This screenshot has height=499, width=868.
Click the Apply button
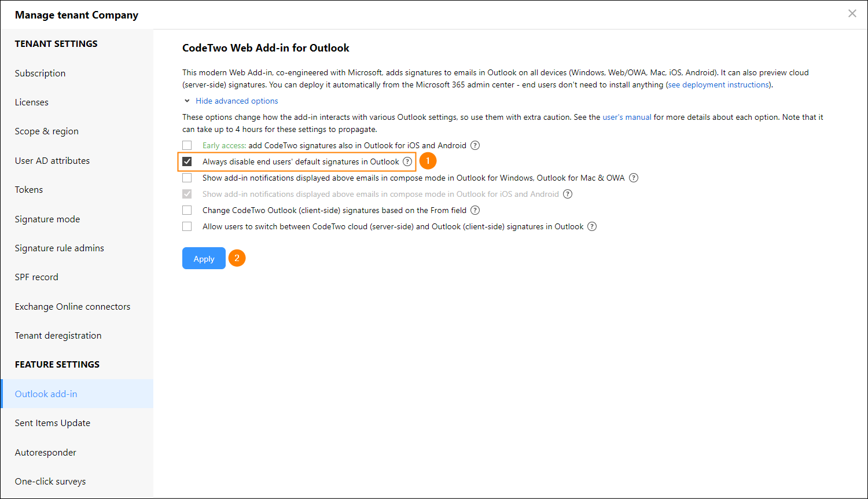[204, 258]
